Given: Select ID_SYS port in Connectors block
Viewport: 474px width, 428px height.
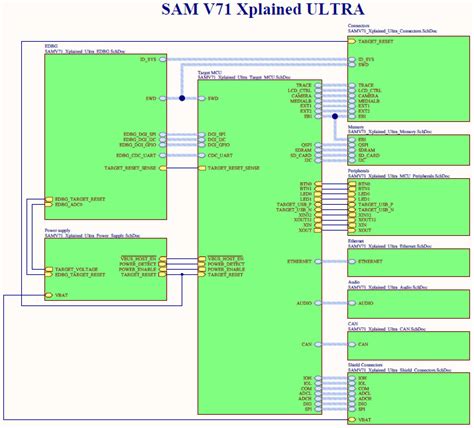Looking at the screenshot, I should click(x=352, y=59).
